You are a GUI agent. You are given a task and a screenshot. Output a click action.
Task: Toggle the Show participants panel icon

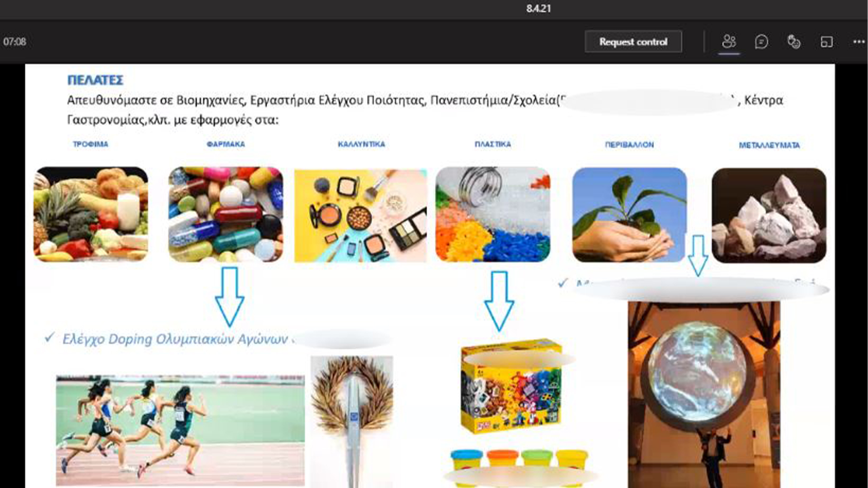coord(729,42)
